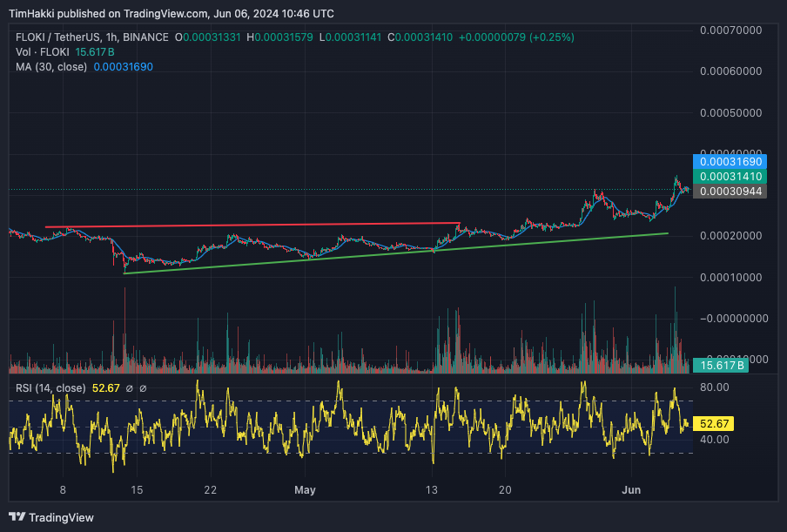Click the 40.00 RSI axis label
The width and height of the screenshot is (787, 532).
coord(715,440)
